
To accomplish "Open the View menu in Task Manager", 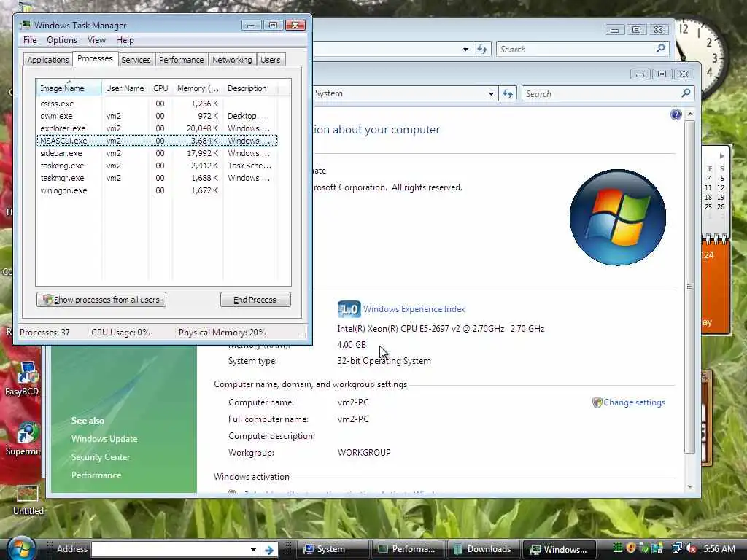I will click(x=96, y=41).
